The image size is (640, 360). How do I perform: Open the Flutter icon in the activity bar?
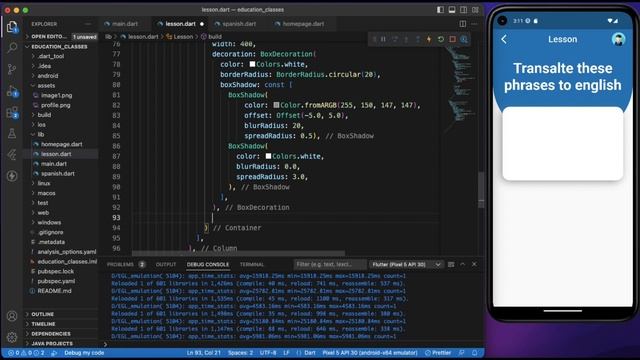12,154
